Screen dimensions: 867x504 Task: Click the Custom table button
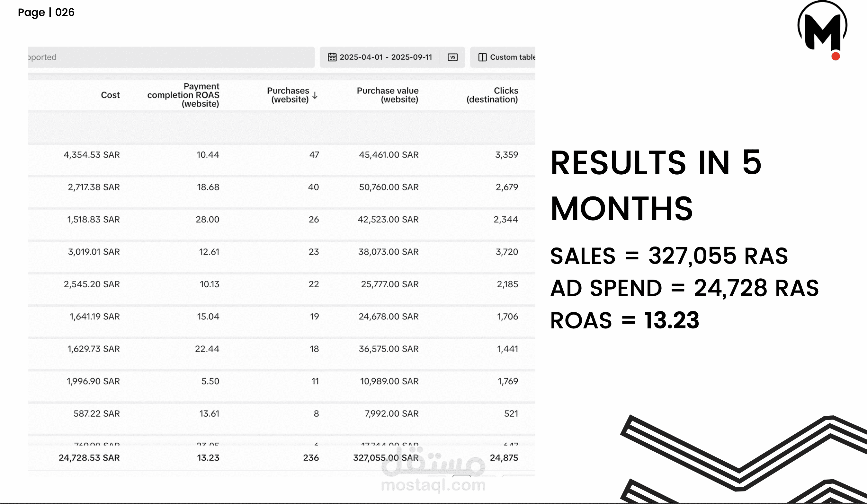click(503, 57)
